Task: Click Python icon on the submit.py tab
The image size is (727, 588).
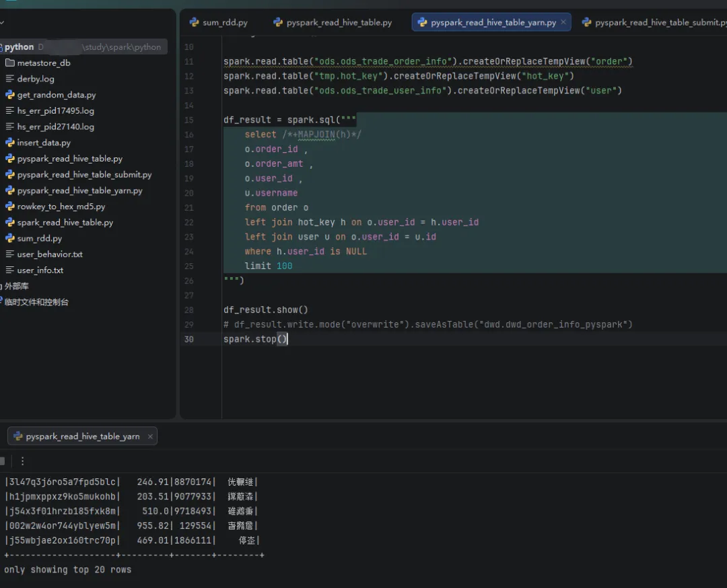Action: point(586,22)
